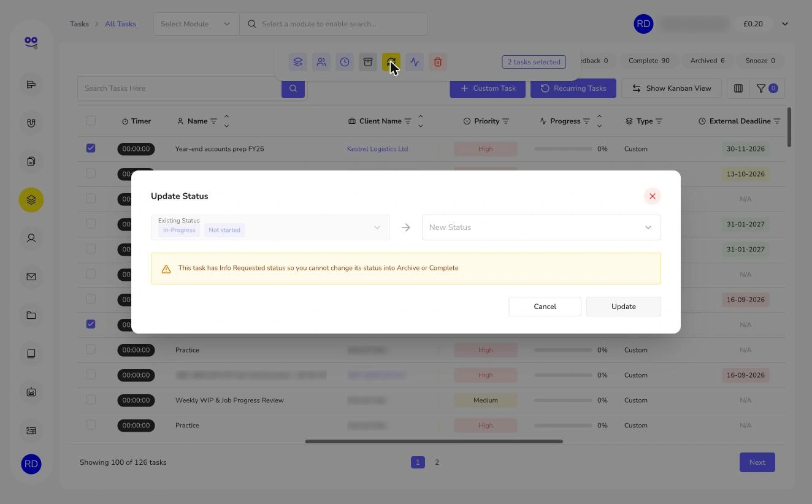Click the Update button in the dialog
The image size is (812, 504).
[624, 307]
